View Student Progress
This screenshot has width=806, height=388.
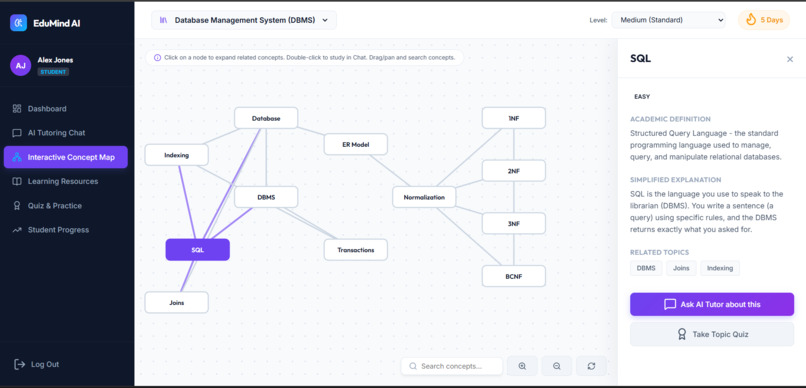click(x=66, y=230)
